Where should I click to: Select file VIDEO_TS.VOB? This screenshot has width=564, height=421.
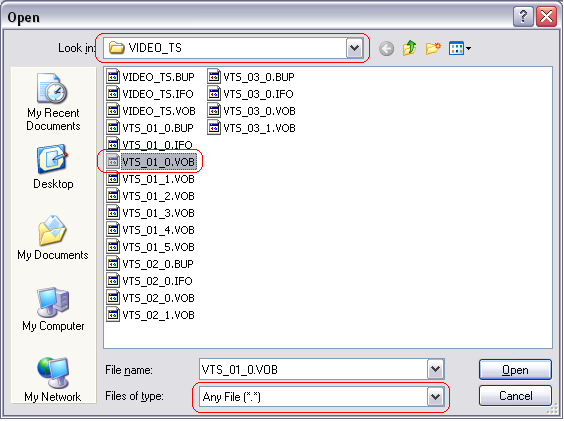pos(151,111)
